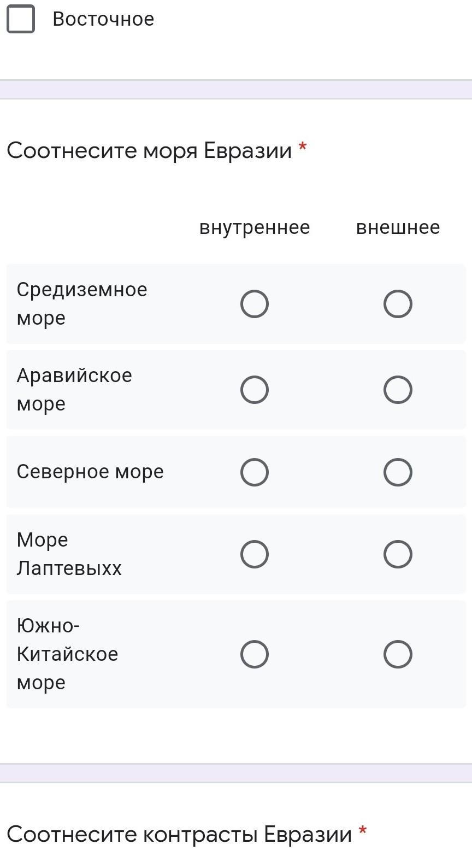The height and width of the screenshot is (868, 472).
Task: Mark Средиземное море as внутреннее
Action: [255, 304]
